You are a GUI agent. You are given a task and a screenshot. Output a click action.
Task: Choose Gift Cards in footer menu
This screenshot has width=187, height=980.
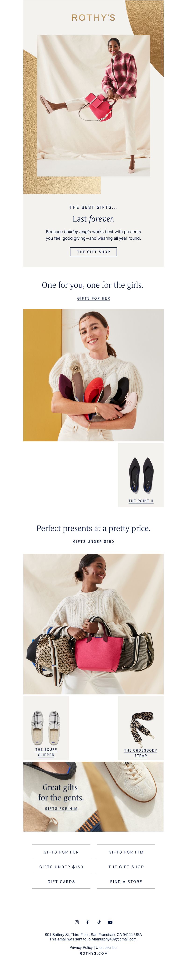[x=61, y=881]
